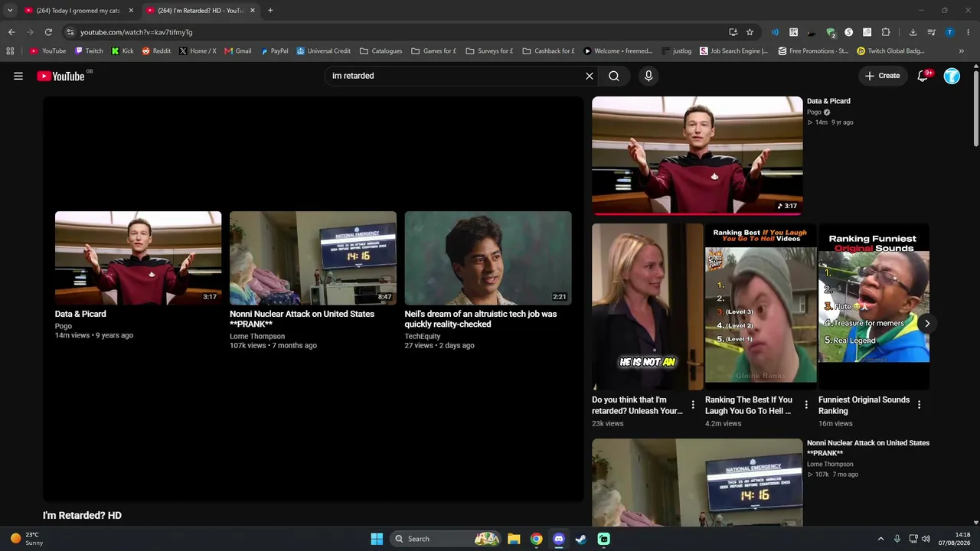Viewport: 980px width, 551px height.
Task: Open the YouTube guide hamburger menu
Action: (x=18, y=76)
